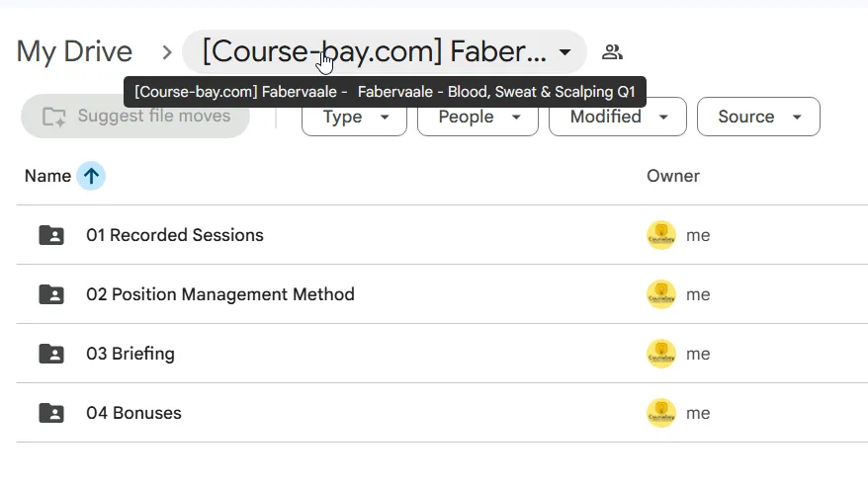Click the Name column header
Image resolution: width=868 pixels, height=485 pixels.
pos(47,176)
